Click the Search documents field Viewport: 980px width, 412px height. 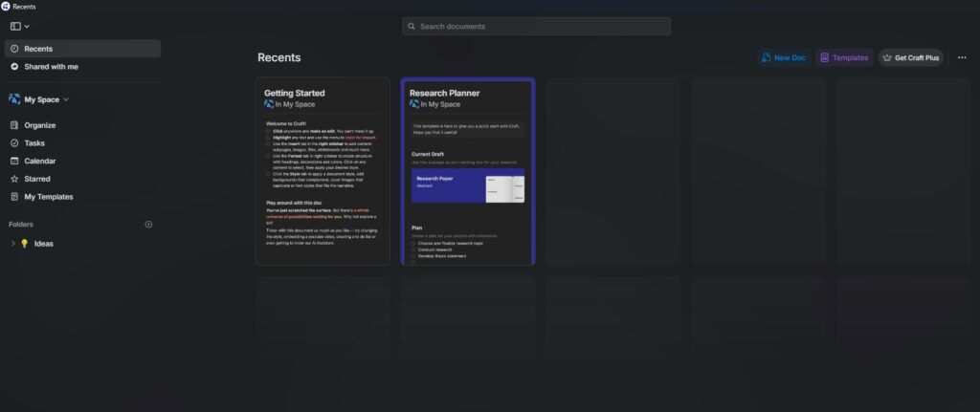[536, 26]
